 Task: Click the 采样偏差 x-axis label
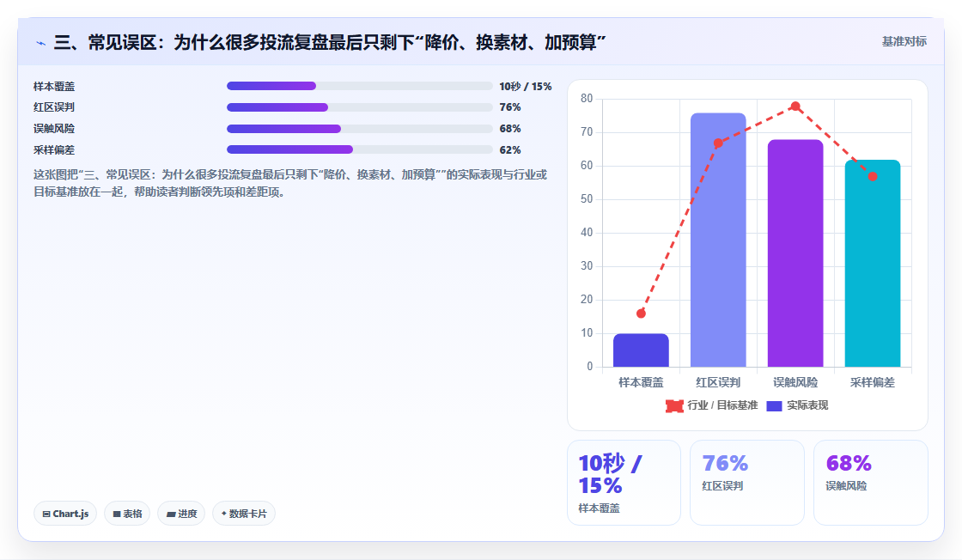point(873,383)
